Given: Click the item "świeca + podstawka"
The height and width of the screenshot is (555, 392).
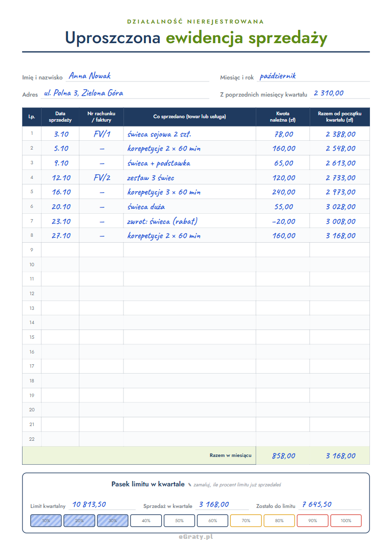Looking at the screenshot, I should [159, 163].
